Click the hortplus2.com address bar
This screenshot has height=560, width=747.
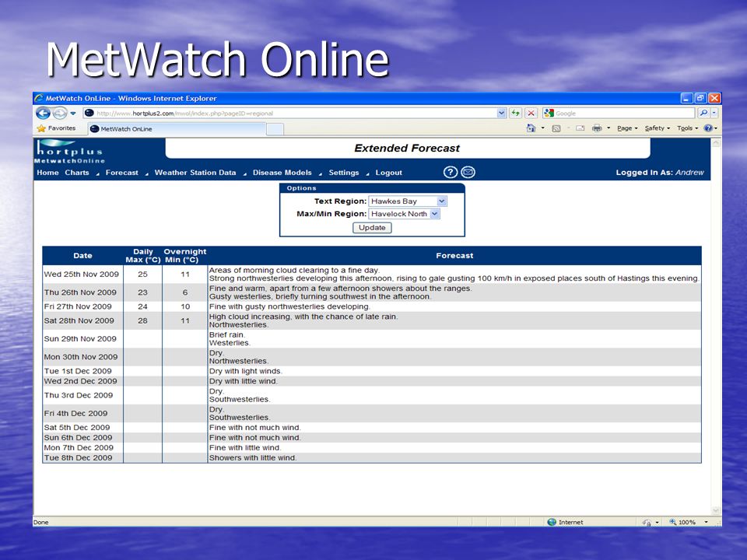click(293, 114)
